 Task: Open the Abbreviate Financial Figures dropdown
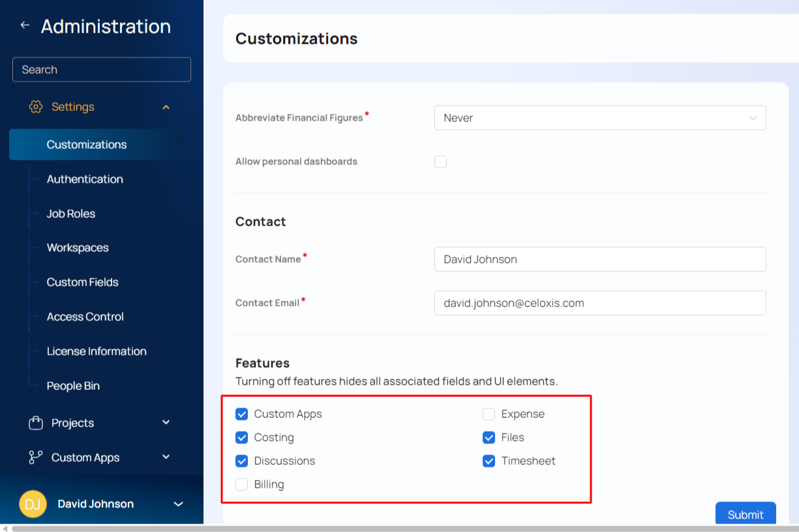[x=599, y=118]
